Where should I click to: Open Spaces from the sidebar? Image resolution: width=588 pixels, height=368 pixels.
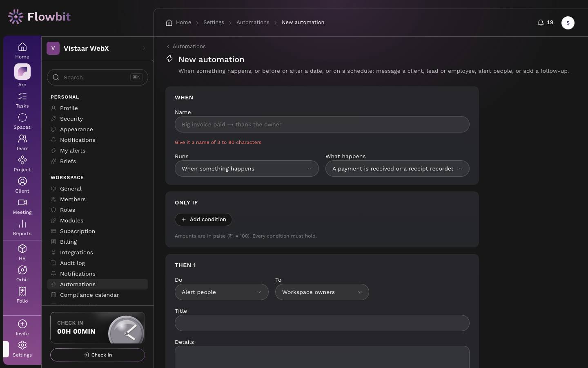tap(22, 121)
